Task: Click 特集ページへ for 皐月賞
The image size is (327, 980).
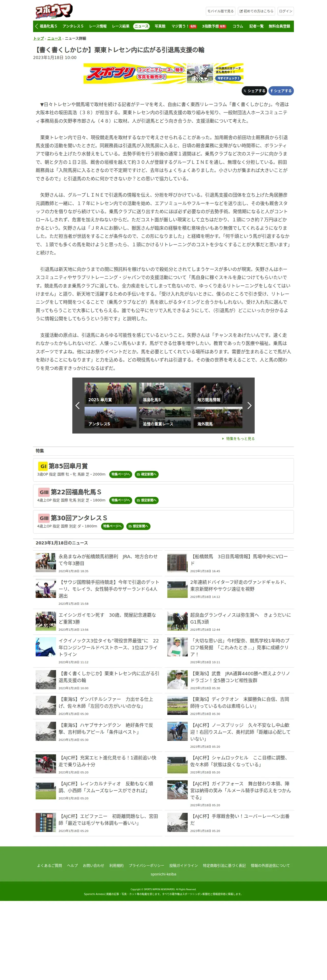Action: tap(120, 474)
